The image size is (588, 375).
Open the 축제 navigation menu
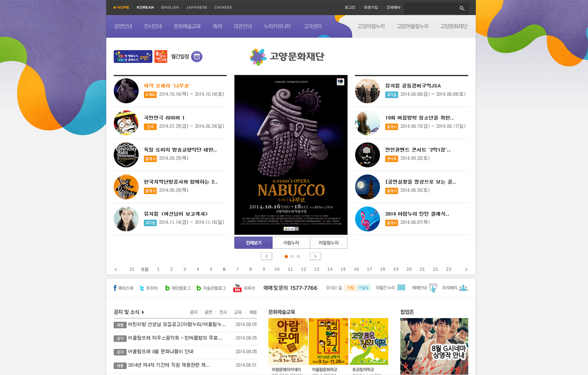click(217, 26)
